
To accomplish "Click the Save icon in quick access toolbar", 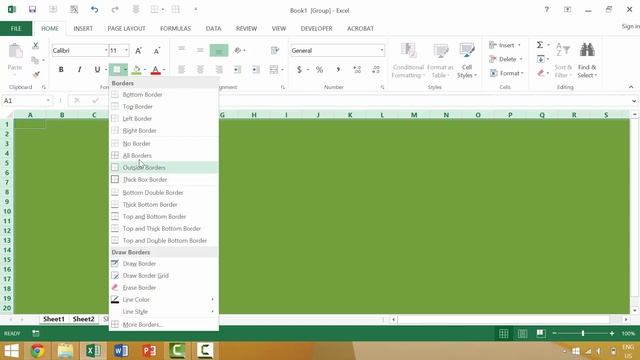I will click(x=32, y=9).
